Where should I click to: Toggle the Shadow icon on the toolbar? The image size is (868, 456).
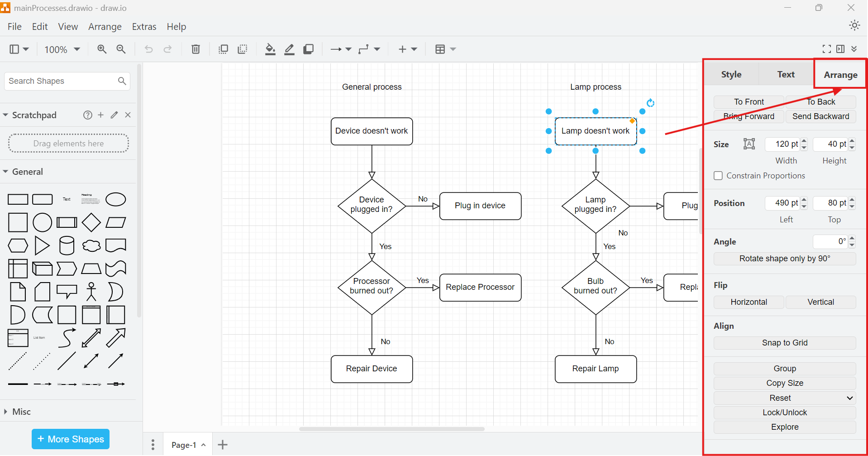point(308,49)
